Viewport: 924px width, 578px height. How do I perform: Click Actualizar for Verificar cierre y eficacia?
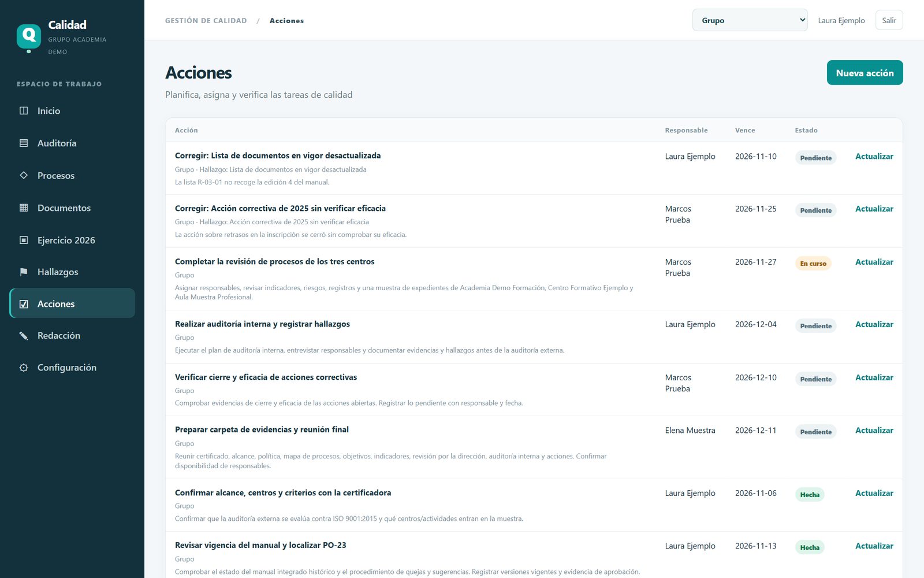(874, 377)
